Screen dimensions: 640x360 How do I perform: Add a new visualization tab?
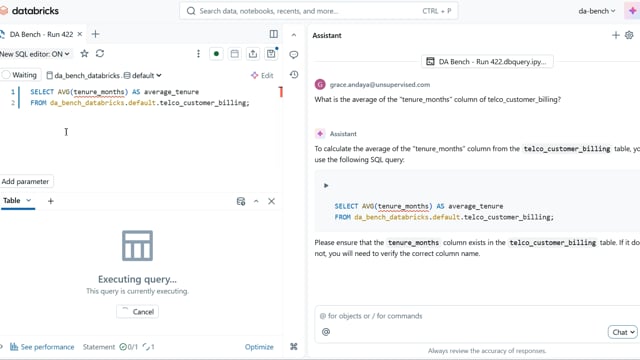click(x=51, y=201)
